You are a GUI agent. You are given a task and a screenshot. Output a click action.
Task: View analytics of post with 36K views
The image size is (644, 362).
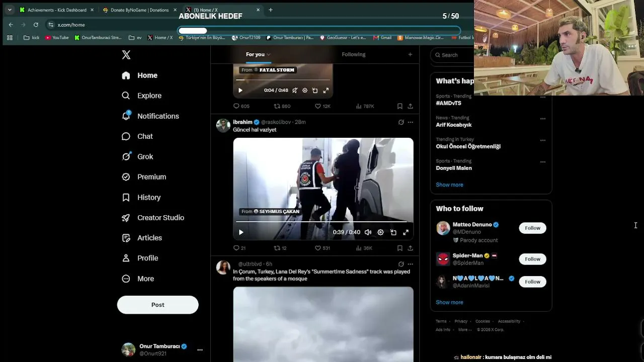364,248
